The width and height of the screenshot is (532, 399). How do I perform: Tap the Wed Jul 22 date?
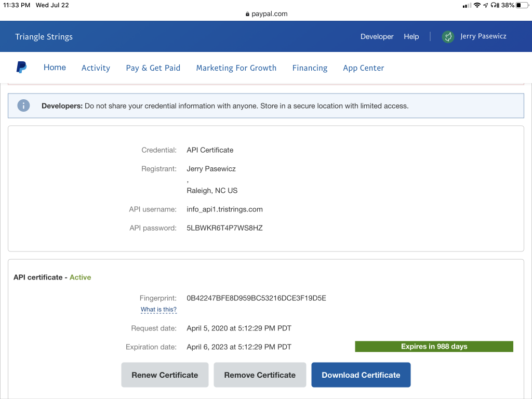pyautogui.click(x=52, y=5)
